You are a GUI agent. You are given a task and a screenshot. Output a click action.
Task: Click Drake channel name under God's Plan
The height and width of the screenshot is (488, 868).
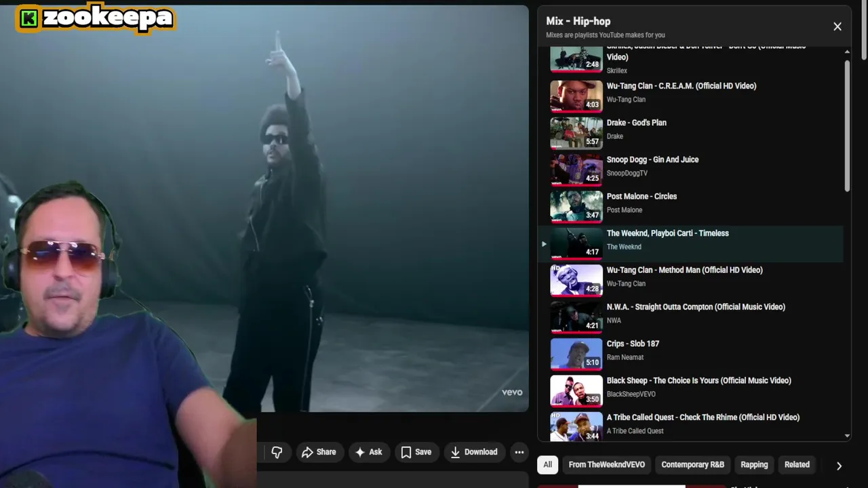click(614, 136)
